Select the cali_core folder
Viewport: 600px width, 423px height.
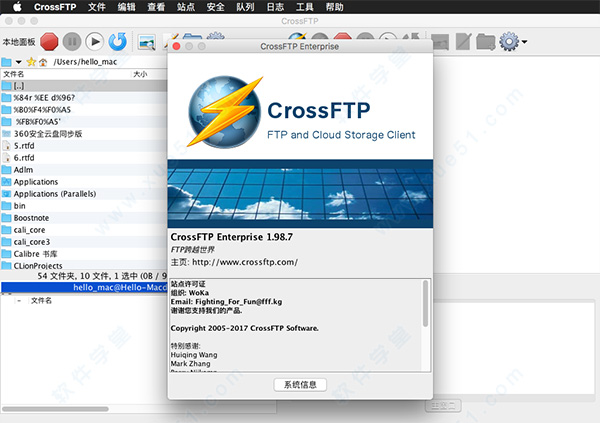click(x=84, y=230)
